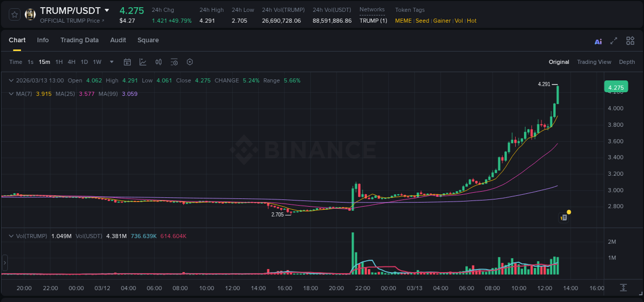
Task: Open the chart display settings
Action: click(x=174, y=62)
